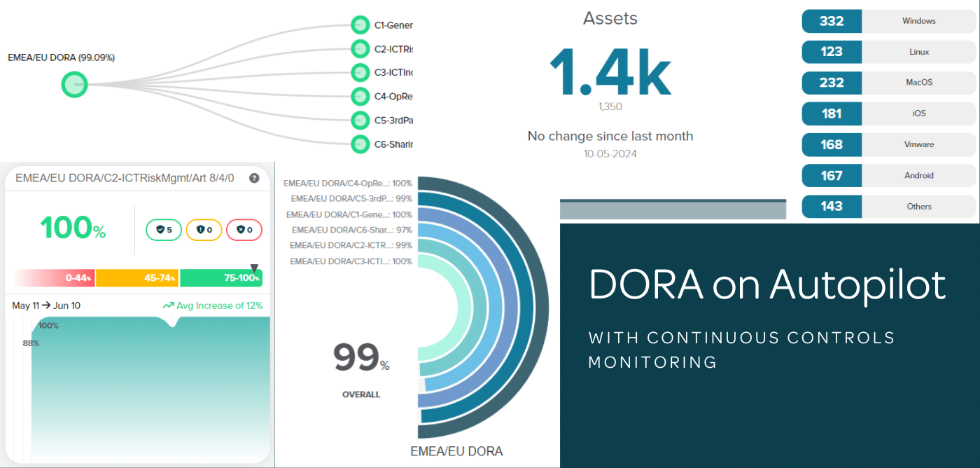Viewport: 980px width, 468px height.
Task: Select the green shield badge showing 5 passed checks
Action: point(163,230)
